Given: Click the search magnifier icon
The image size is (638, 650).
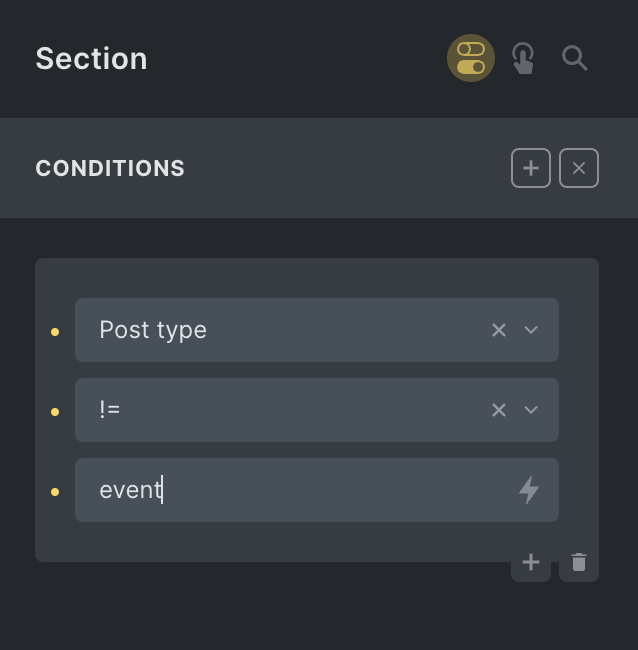Looking at the screenshot, I should (575, 58).
